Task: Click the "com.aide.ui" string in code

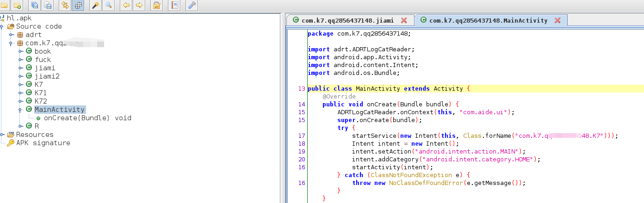Action: (484, 112)
